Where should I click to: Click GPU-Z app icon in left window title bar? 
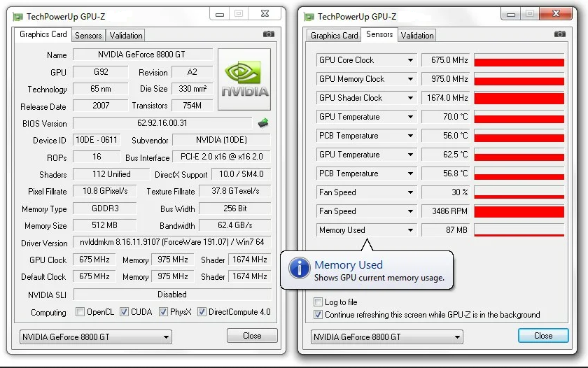tap(17, 17)
